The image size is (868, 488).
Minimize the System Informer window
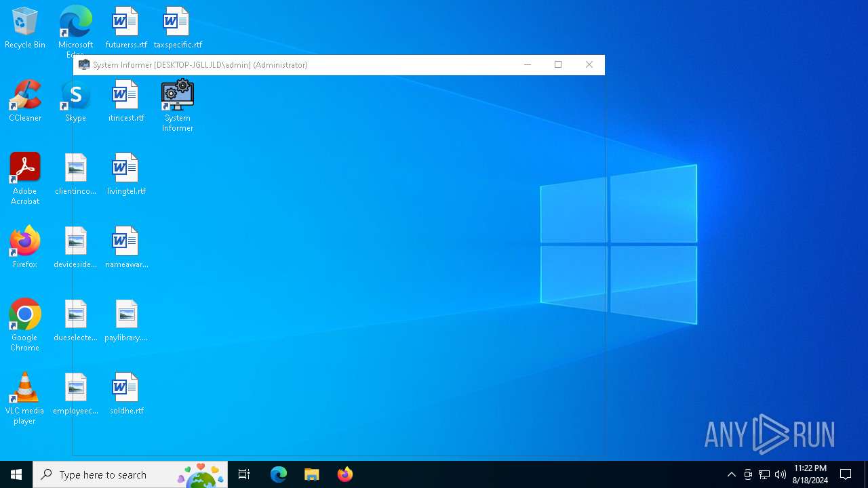coord(528,65)
